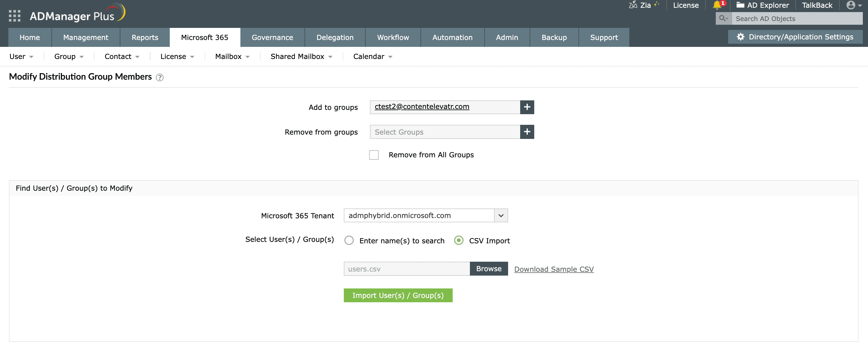The width and height of the screenshot is (868, 352).
Task: Click the Search AD Objects field
Action: 797,19
